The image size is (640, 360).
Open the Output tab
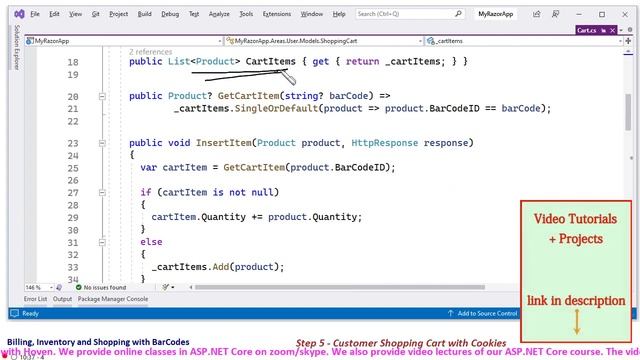pos(62,299)
